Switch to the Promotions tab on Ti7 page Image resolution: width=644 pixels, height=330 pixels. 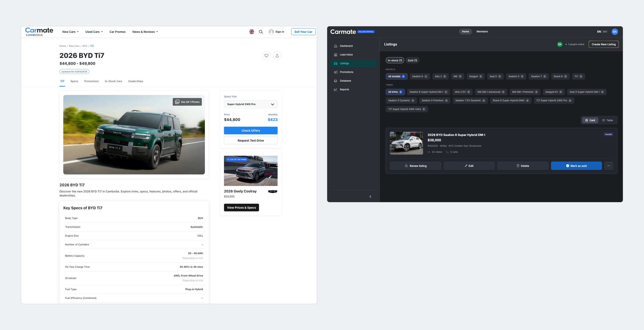91,81
